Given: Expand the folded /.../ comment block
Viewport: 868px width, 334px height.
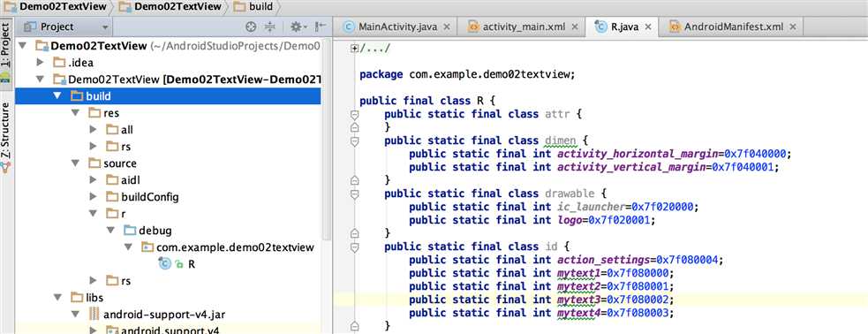Looking at the screenshot, I should click(x=355, y=49).
